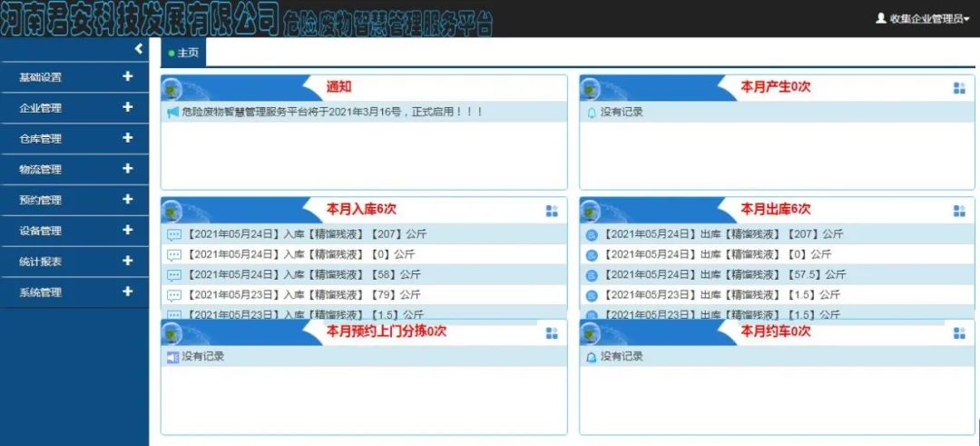Click the logo badge in 本月产生0次 header
The image size is (980, 446).
[590, 89]
